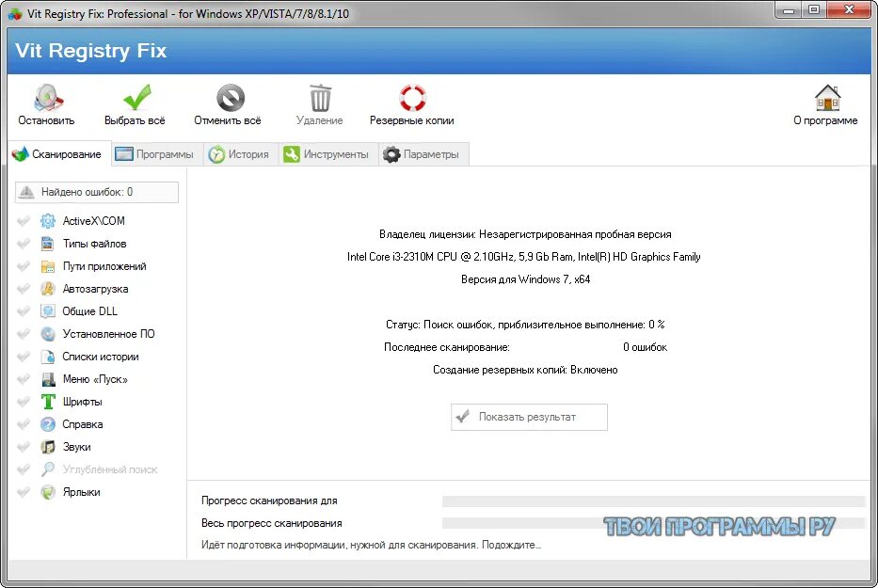This screenshot has width=878, height=588.
Task: Click Версия для Windows 7, x64 text
Action: coord(526,279)
